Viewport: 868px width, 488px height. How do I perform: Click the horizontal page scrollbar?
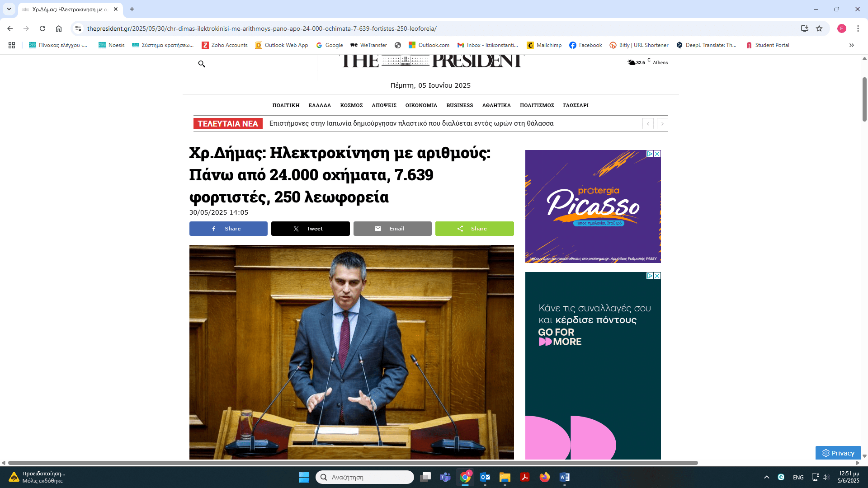[353, 463]
